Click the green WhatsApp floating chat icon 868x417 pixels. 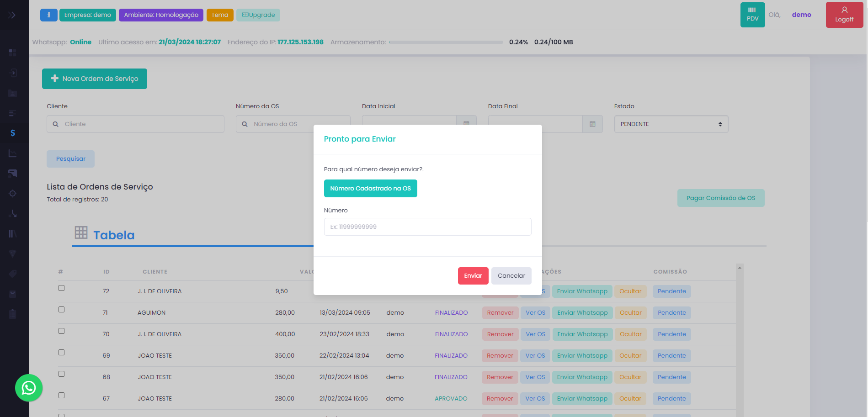pyautogui.click(x=29, y=388)
